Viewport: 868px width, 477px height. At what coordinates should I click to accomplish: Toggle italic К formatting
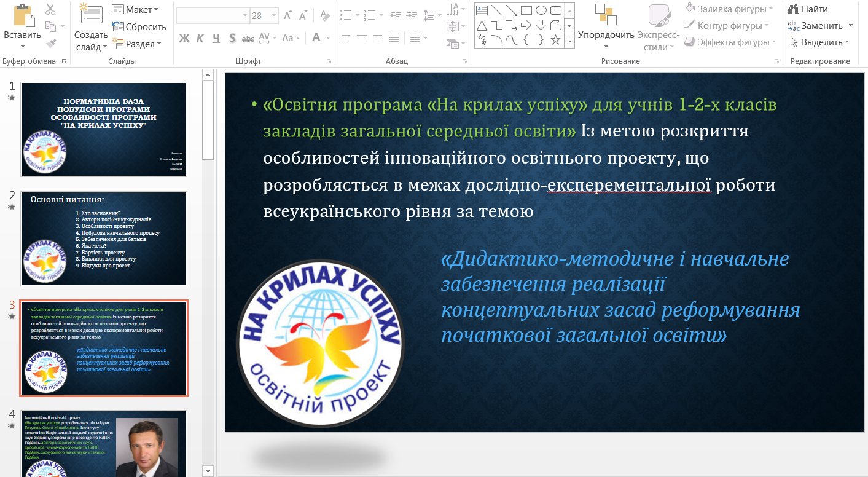click(200, 38)
